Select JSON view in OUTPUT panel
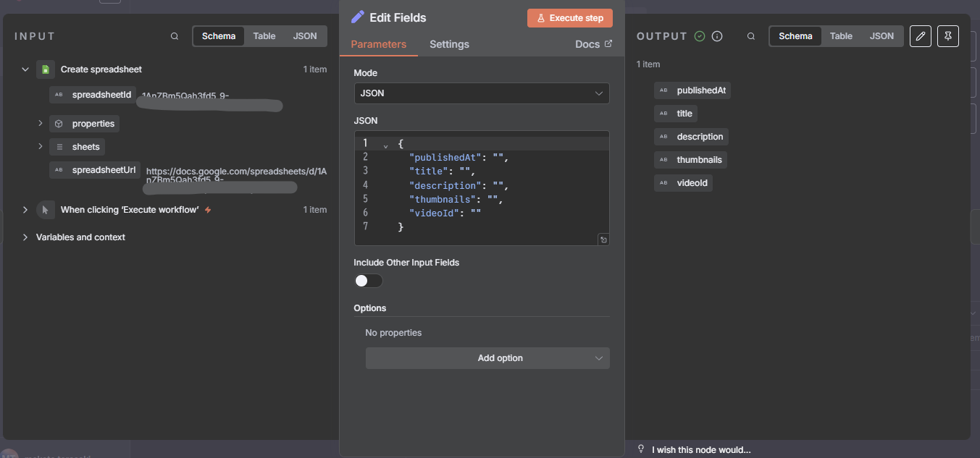 tap(881, 36)
